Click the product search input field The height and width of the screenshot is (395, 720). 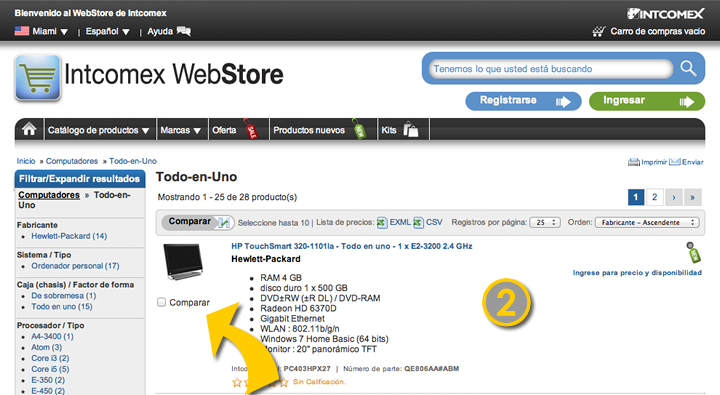pyautogui.click(x=550, y=69)
